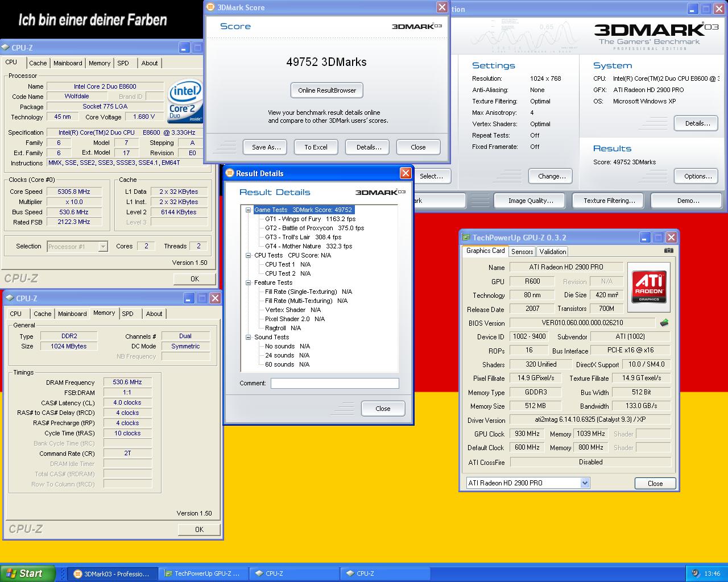Click the system Details... button in 3DMark03
The height and width of the screenshot is (582, 728).
pos(697,123)
